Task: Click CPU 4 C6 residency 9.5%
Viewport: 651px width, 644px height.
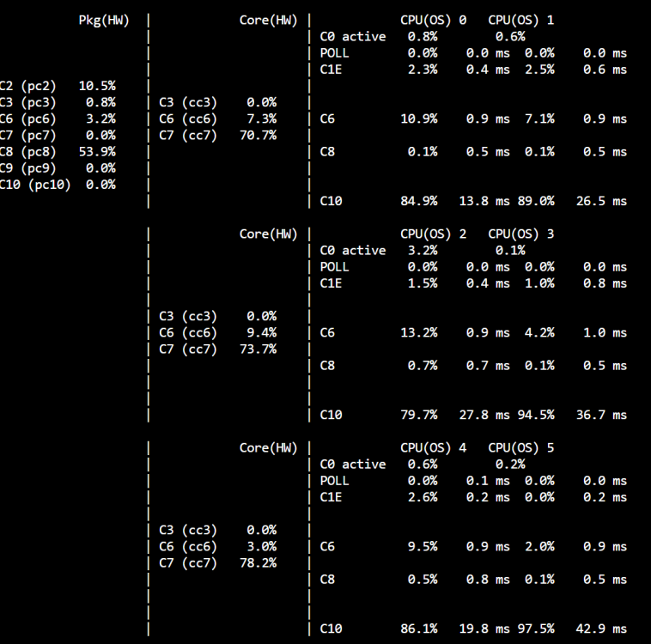Action: click(423, 546)
